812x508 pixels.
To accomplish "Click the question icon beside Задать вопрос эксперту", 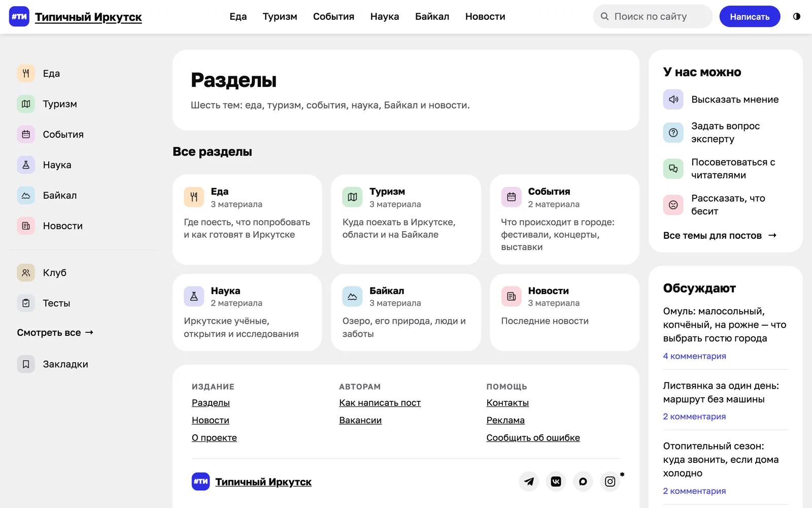I will click(673, 133).
